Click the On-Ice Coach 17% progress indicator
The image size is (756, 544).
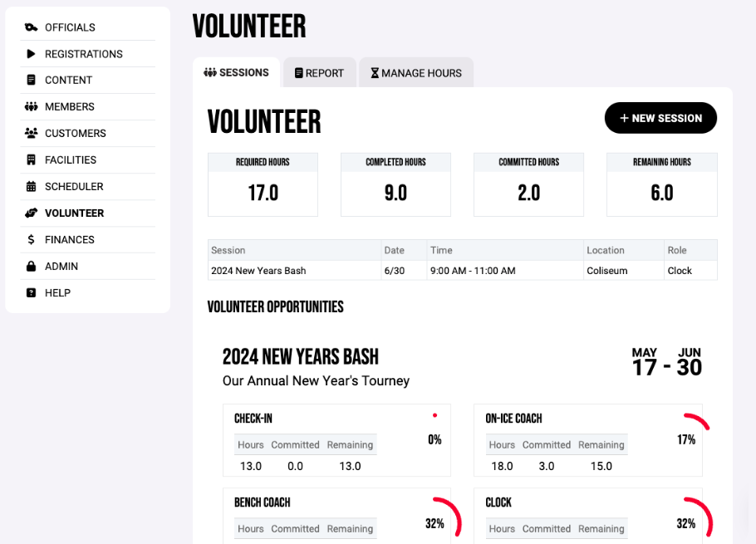point(686,439)
